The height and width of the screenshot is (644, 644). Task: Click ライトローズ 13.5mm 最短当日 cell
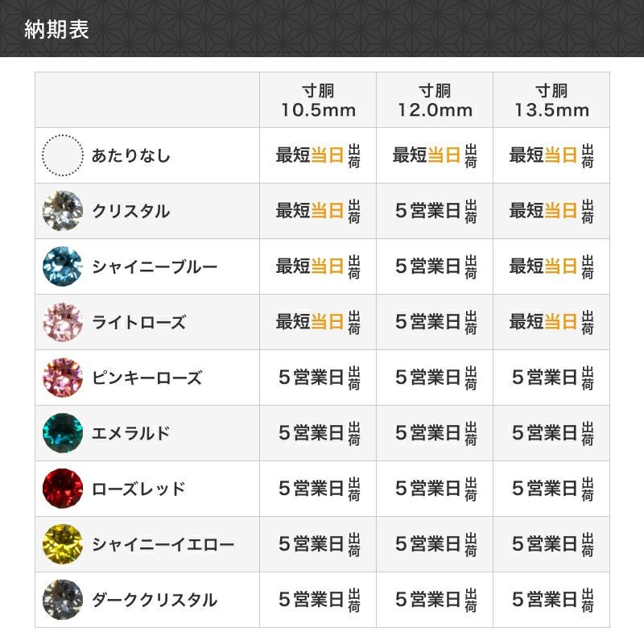(551, 322)
